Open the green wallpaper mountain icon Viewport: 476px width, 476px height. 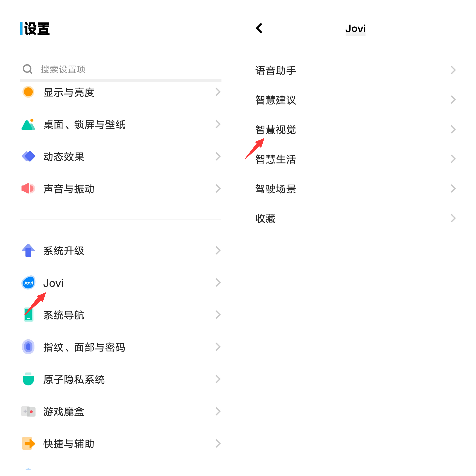(x=28, y=124)
